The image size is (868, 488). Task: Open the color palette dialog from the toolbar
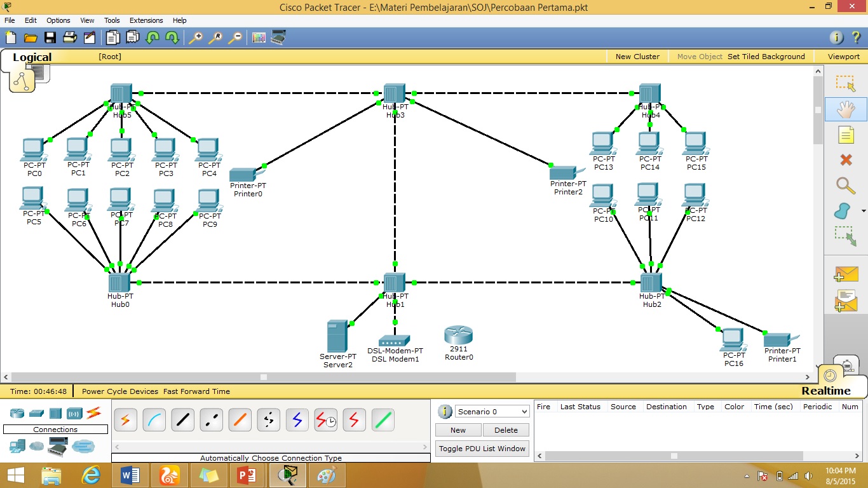pyautogui.click(x=258, y=37)
